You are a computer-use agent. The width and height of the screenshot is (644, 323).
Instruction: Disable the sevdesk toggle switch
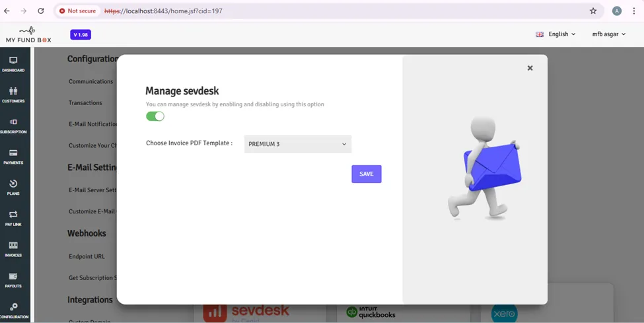tap(155, 116)
